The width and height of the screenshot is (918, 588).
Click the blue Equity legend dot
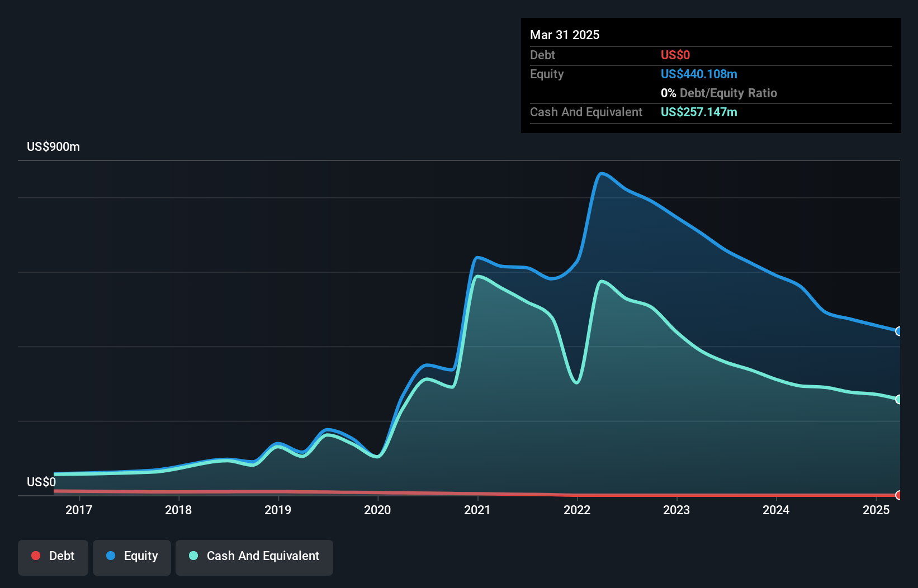pos(111,556)
